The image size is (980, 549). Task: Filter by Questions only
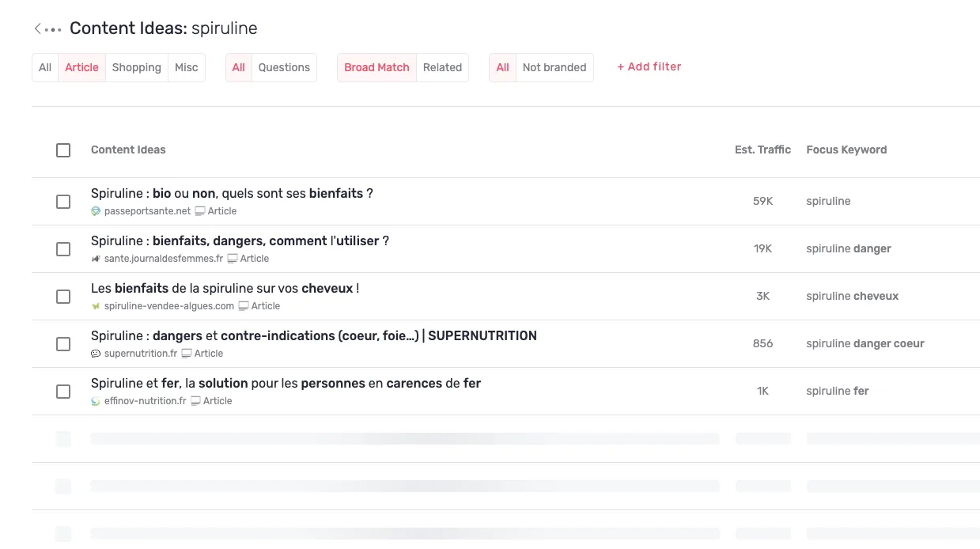[x=284, y=67]
